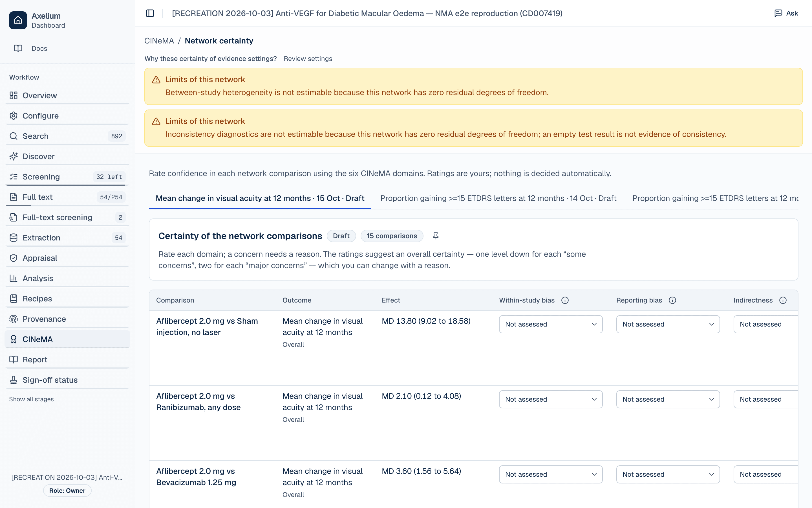Image resolution: width=812 pixels, height=508 pixels.
Task: Show Within-study bias info tooltip
Action: [x=565, y=300]
